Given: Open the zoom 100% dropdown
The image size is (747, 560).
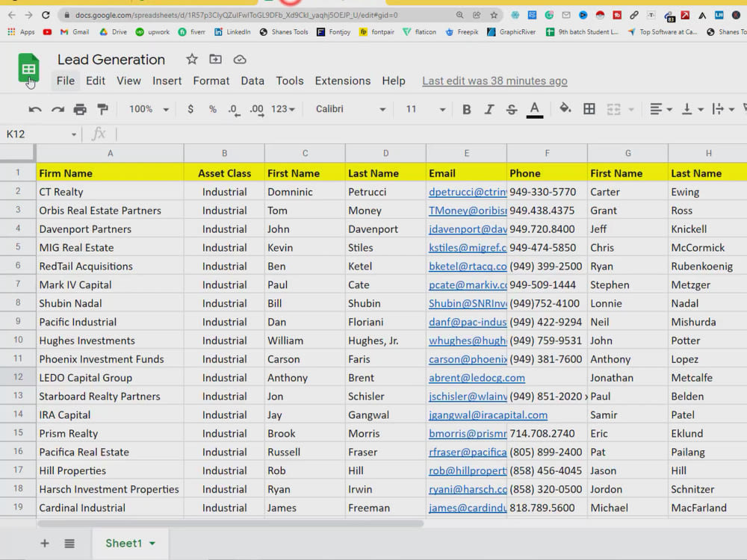Looking at the screenshot, I should (149, 109).
